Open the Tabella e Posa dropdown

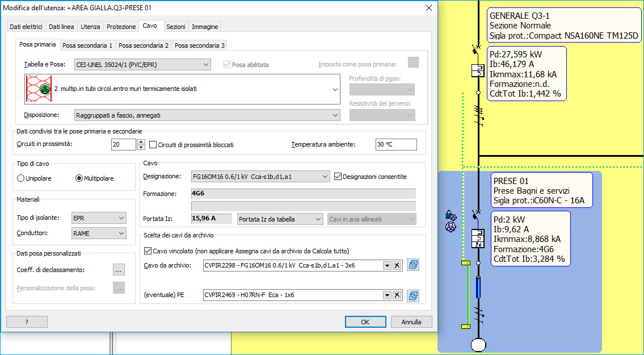142,65
